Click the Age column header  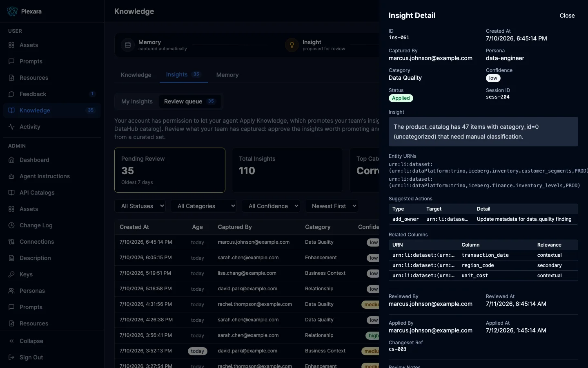point(197,227)
